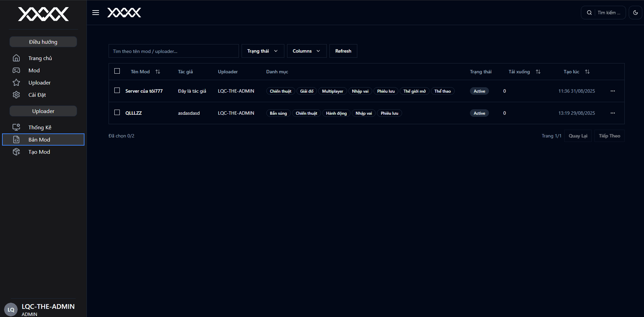
Task: Click the mod name search field
Action: point(173,51)
